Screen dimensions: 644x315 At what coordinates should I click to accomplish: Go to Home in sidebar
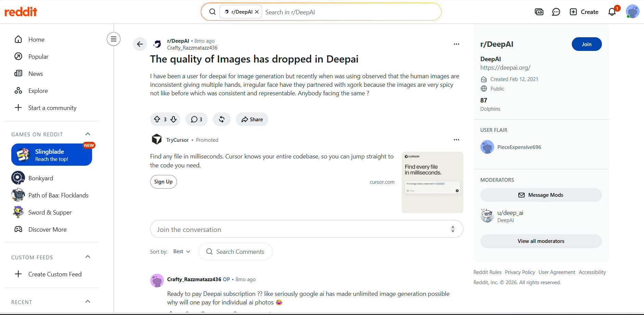pyautogui.click(x=52, y=40)
